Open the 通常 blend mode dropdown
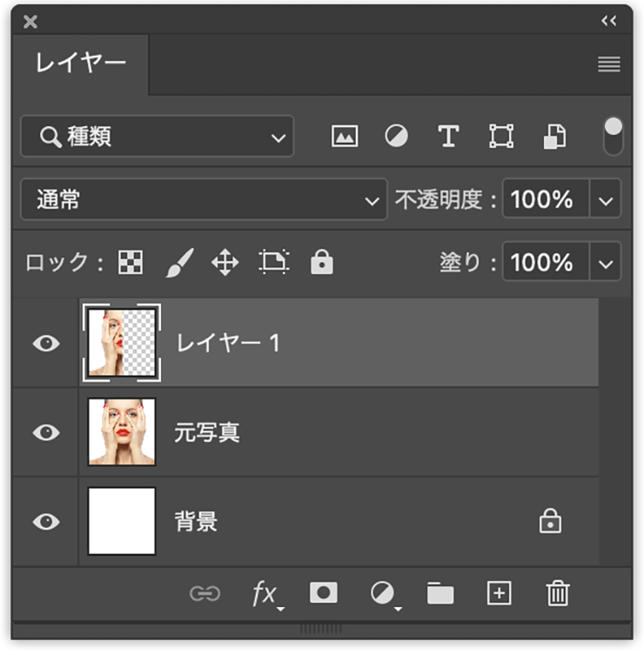Image resolution: width=644 pixels, height=655 pixels. pos(203,200)
